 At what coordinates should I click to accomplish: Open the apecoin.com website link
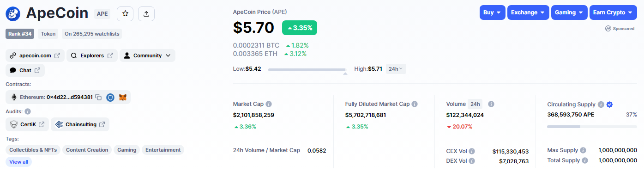click(x=35, y=55)
